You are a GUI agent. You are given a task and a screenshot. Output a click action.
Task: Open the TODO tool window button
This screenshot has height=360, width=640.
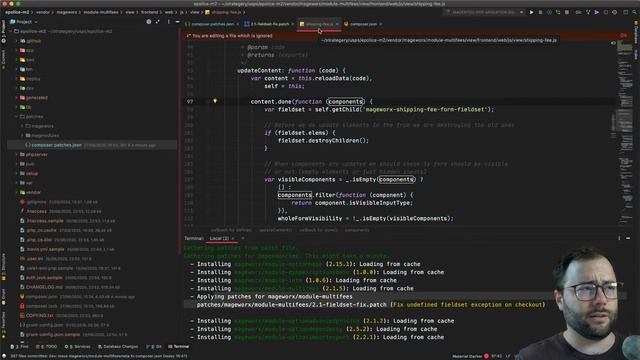click(47, 347)
